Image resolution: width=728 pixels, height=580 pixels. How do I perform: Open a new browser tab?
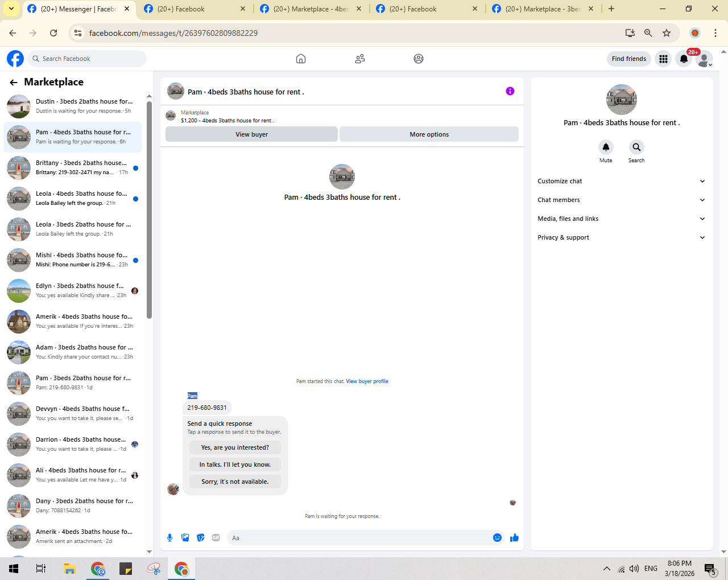(x=611, y=9)
